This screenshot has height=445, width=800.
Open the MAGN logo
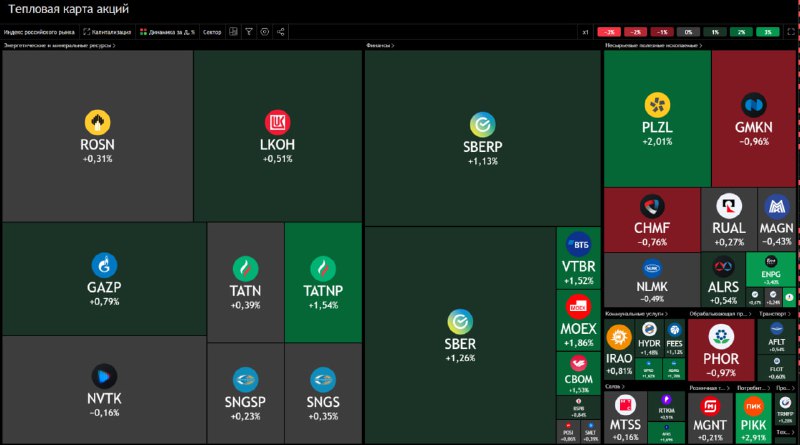click(777, 206)
